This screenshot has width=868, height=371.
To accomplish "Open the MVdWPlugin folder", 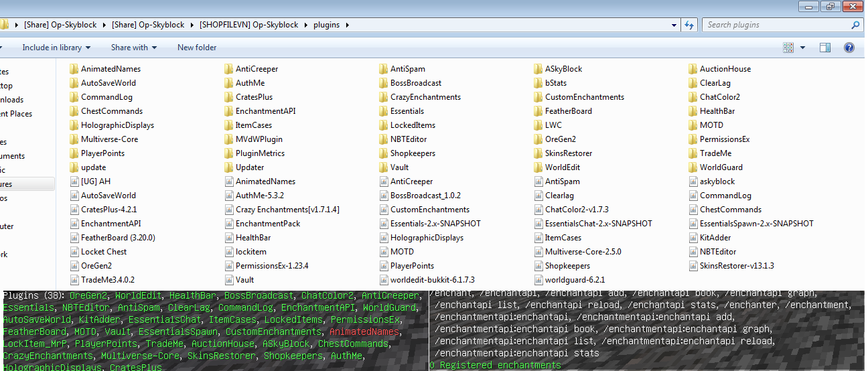I will point(253,139).
